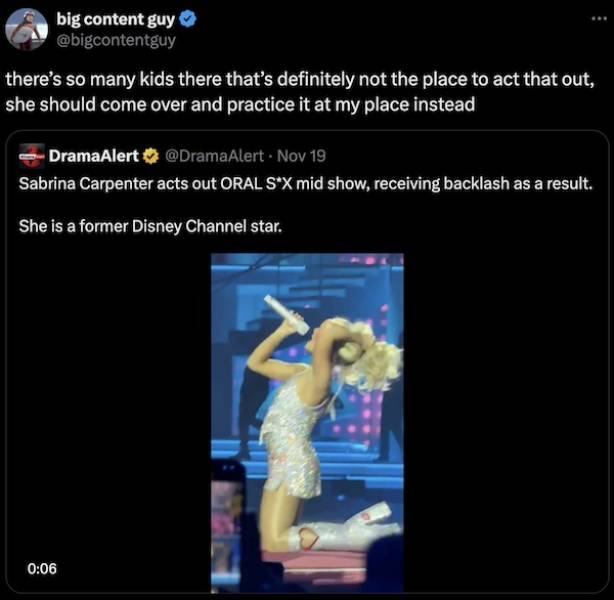Viewport: 614px width, 600px height.
Task: Click DramaAlert's gold verified badge
Action: point(150,156)
